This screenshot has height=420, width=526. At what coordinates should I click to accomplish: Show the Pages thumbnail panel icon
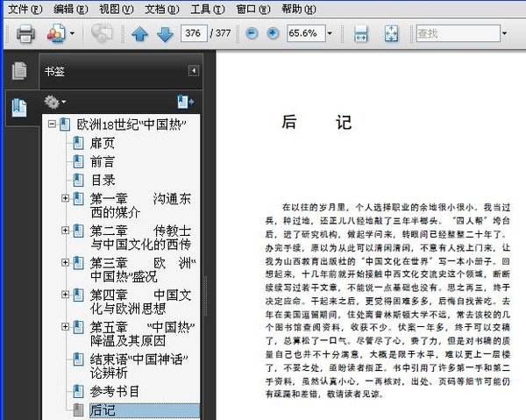(x=19, y=71)
